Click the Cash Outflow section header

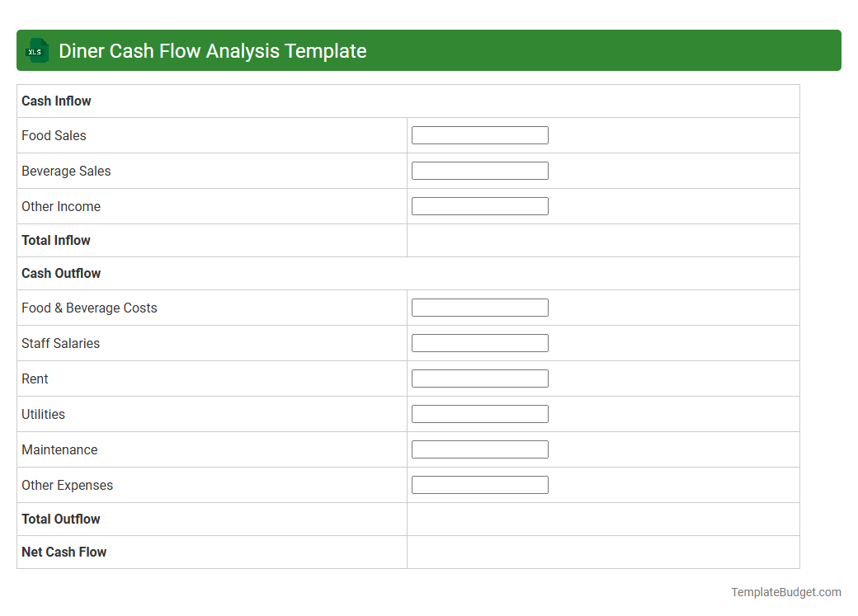(60, 273)
